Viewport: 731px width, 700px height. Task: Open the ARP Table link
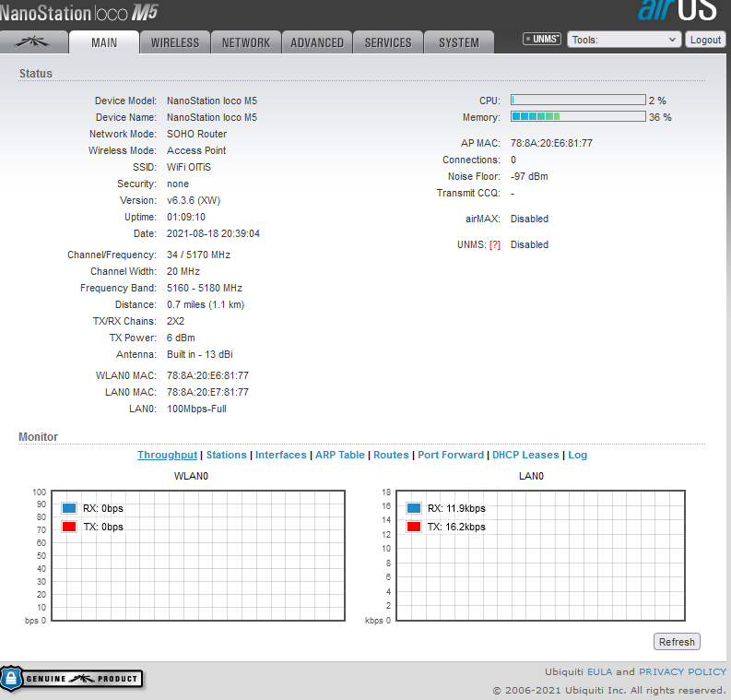(340, 456)
